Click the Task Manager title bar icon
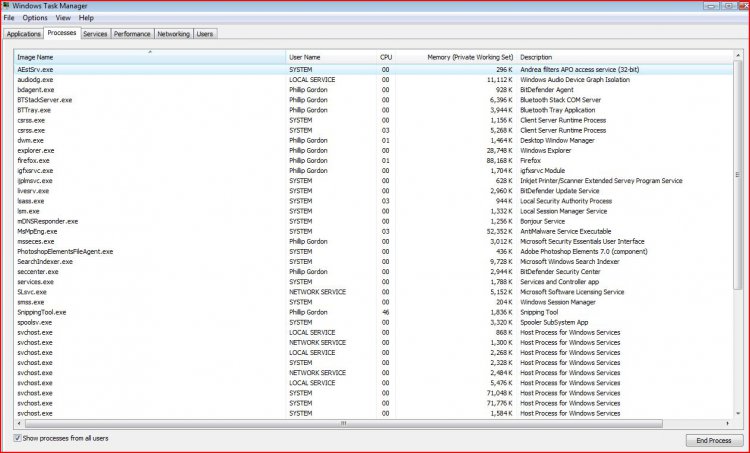Viewport: 750px width, 453px height. (6, 6)
